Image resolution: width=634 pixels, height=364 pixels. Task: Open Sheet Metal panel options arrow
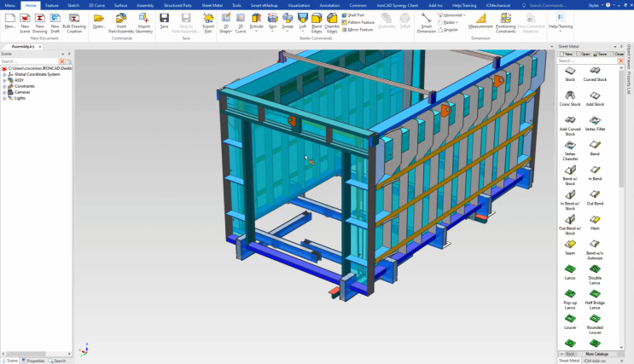pyautogui.click(x=615, y=47)
